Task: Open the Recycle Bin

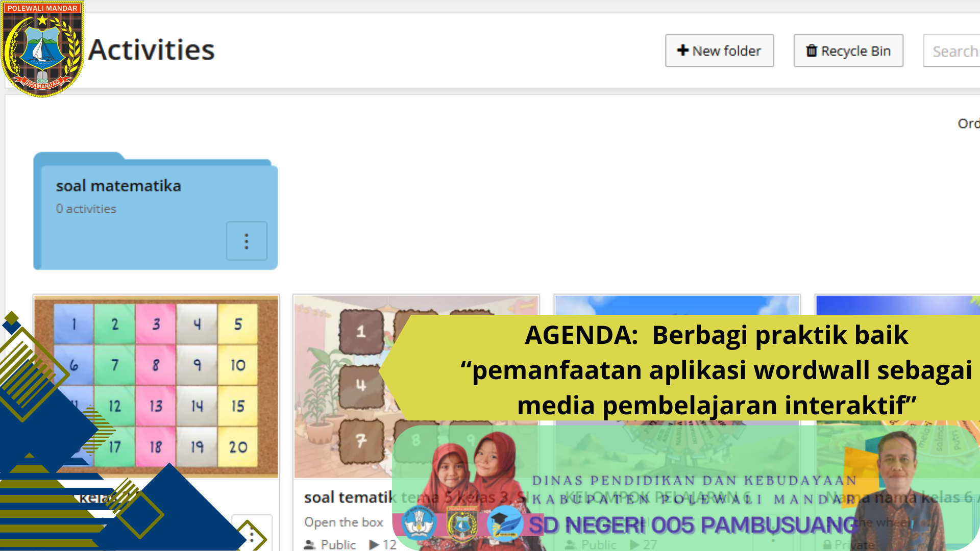Action: coord(848,51)
